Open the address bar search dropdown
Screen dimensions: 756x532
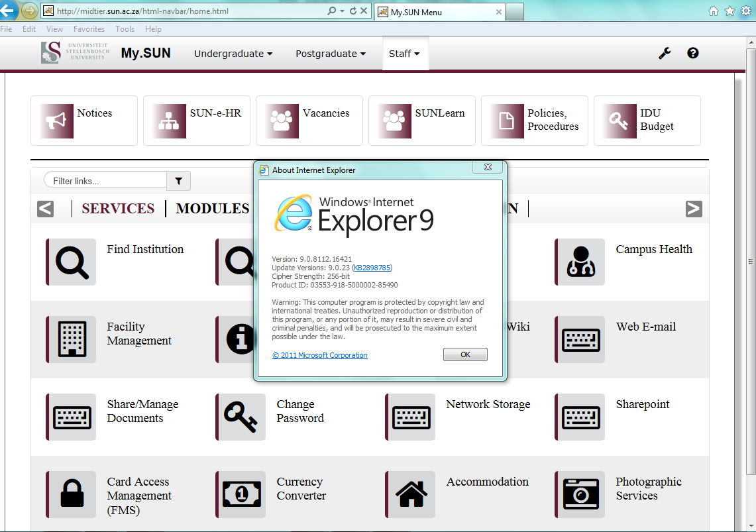pyautogui.click(x=343, y=11)
